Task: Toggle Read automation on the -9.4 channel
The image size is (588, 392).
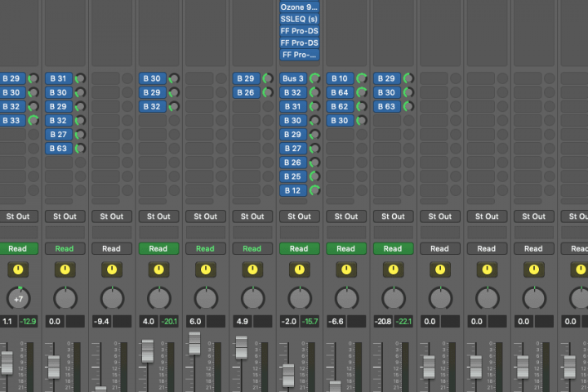Action: (111, 248)
